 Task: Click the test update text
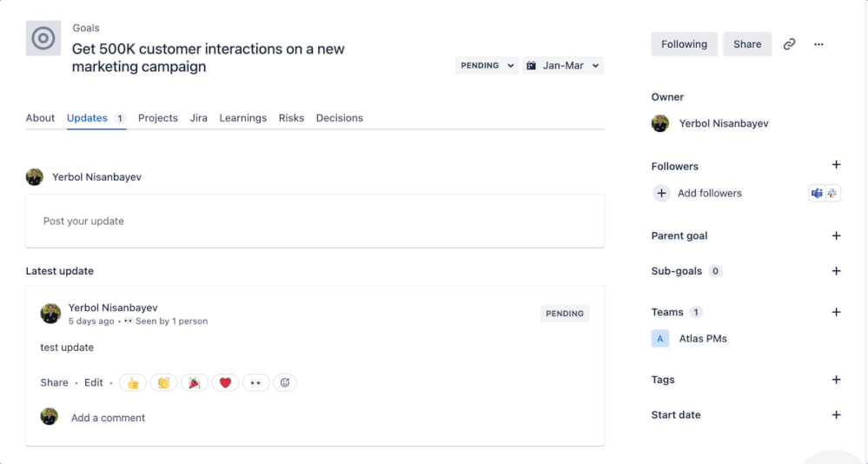67,348
